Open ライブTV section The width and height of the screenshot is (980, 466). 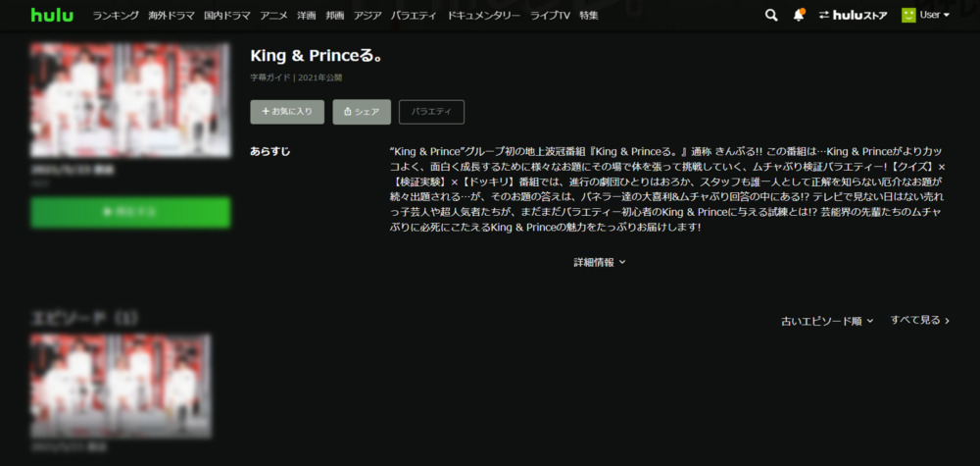[x=550, y=16]
